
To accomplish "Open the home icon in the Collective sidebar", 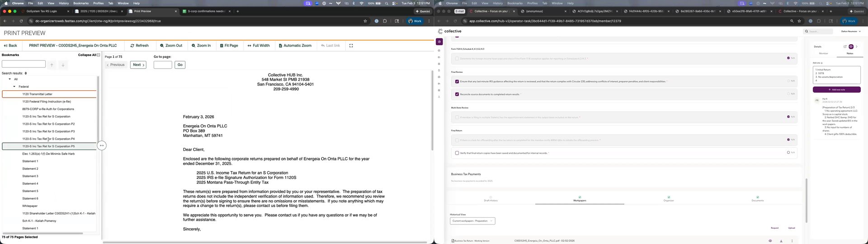I will (439, 51).
